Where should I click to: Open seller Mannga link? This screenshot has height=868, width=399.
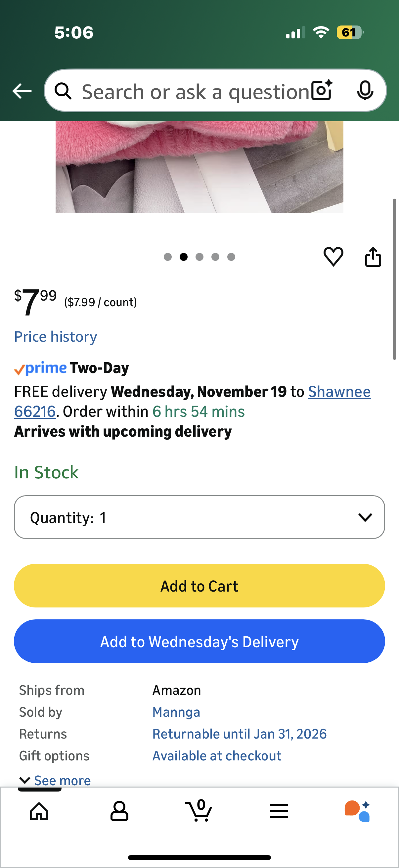176,712
